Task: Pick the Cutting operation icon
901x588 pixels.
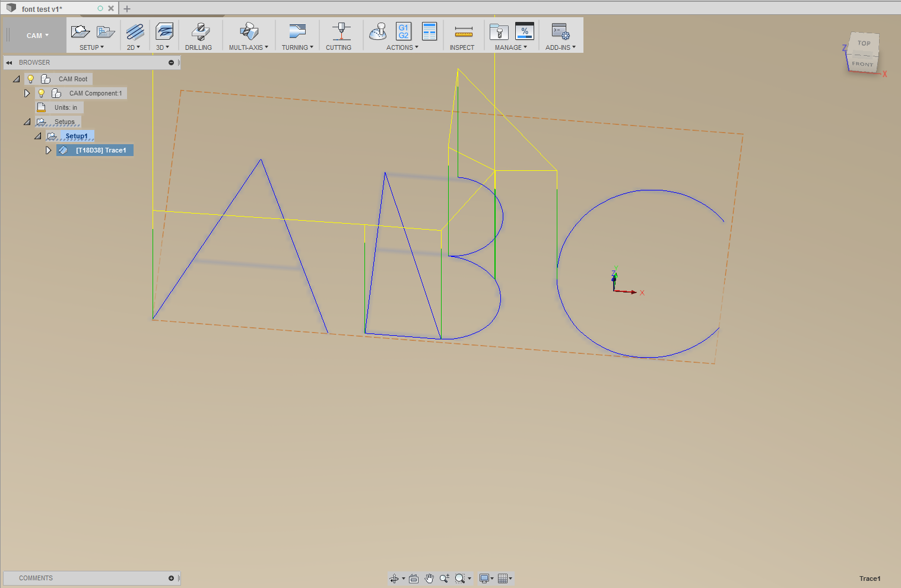Action: tap(341, 31)
